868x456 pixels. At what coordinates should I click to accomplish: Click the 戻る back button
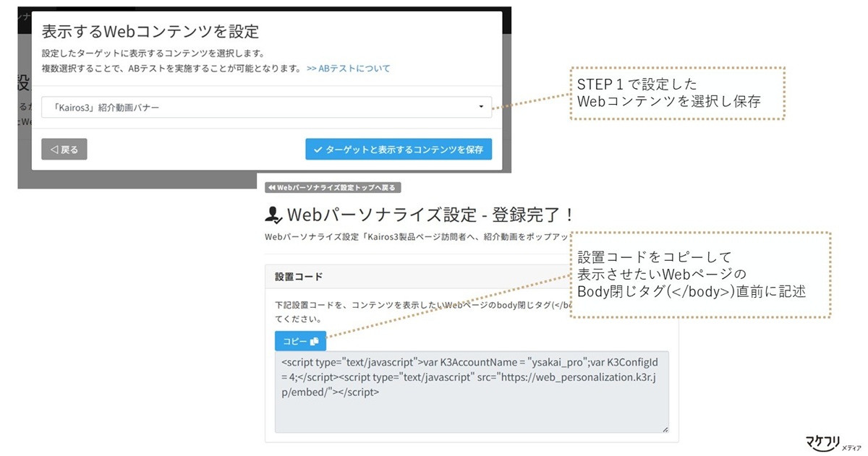(64, 150)
